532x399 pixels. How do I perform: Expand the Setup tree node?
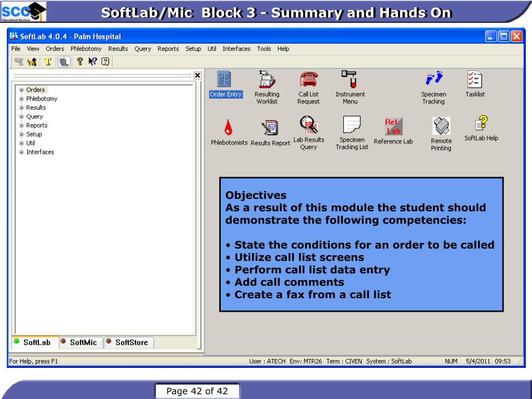21,135
